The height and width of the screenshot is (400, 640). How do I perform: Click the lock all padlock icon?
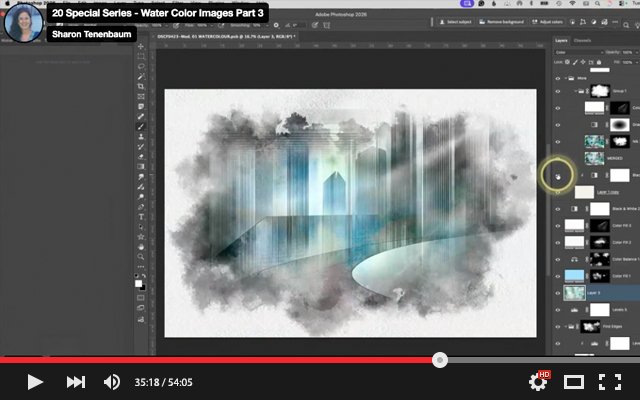[x=599, y=62]
